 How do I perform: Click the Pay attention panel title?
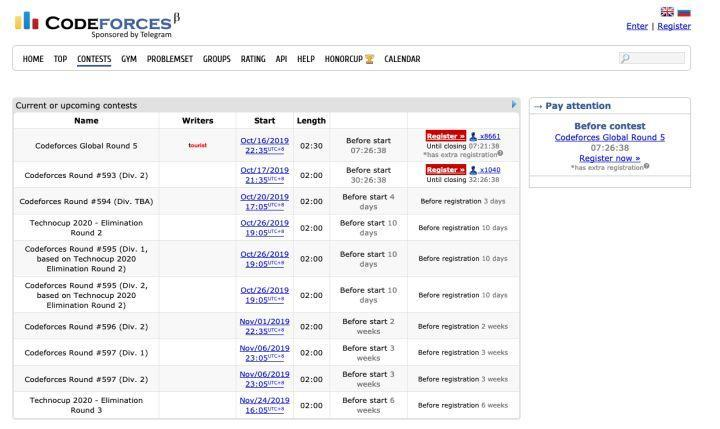[x=578, y=106]
